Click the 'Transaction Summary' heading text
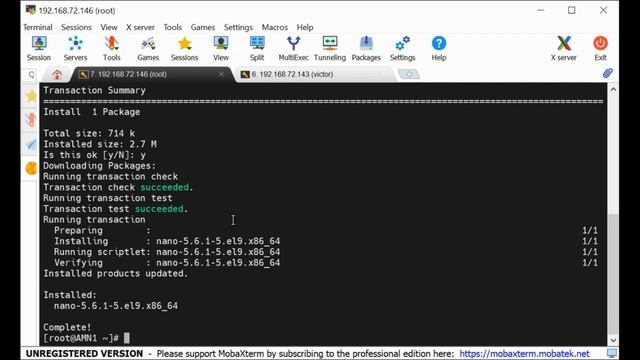Screen dimensions: 640x360 [94, 90]
